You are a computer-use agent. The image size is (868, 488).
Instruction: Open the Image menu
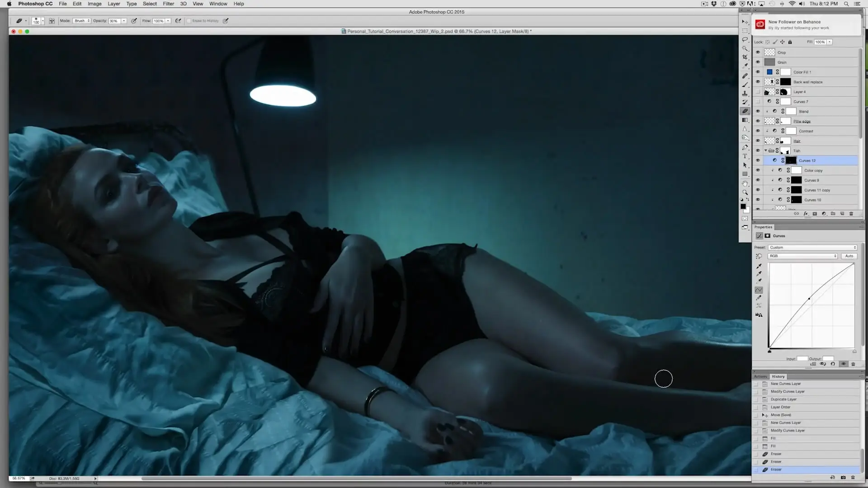(94, 4)
